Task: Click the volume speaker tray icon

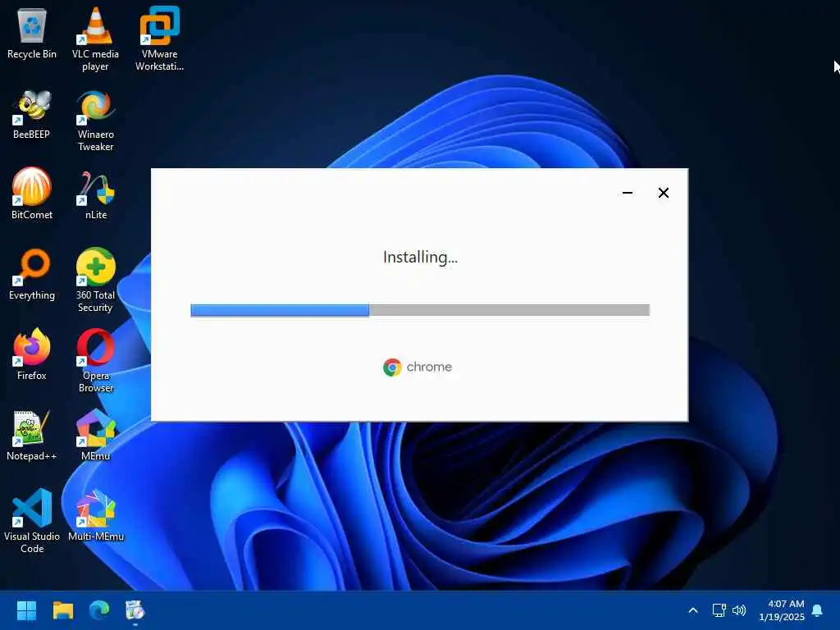Action: [x=739, y=610]
